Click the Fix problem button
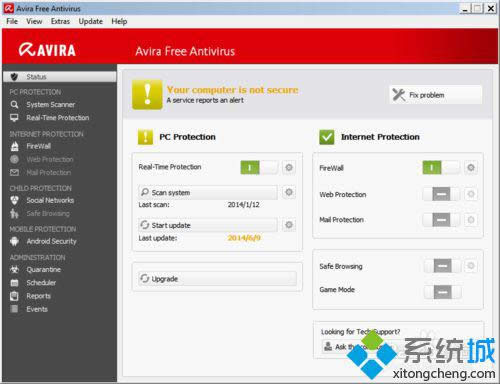 (435, 95)
